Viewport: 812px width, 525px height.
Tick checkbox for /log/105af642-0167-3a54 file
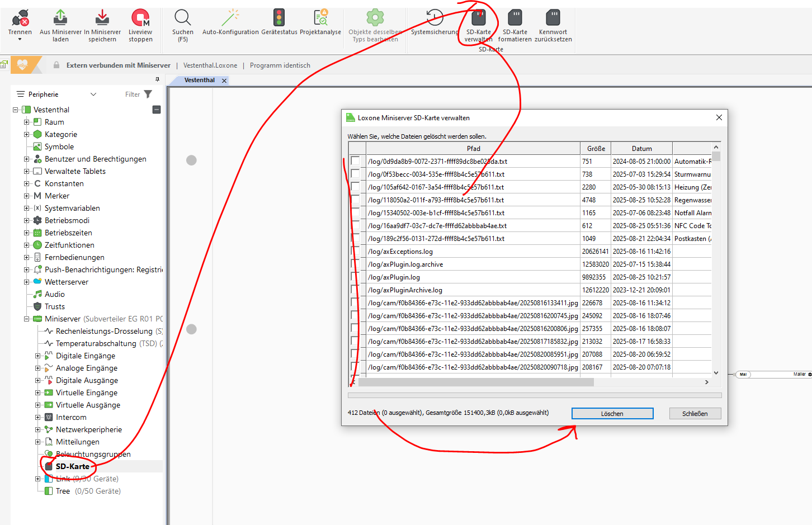click(x=355, y=187)
